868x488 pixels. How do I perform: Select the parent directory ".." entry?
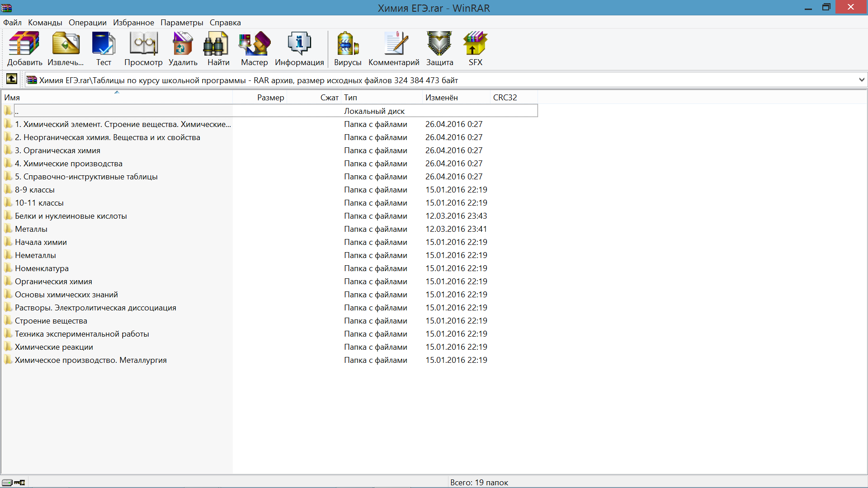(x=16, y=111)
